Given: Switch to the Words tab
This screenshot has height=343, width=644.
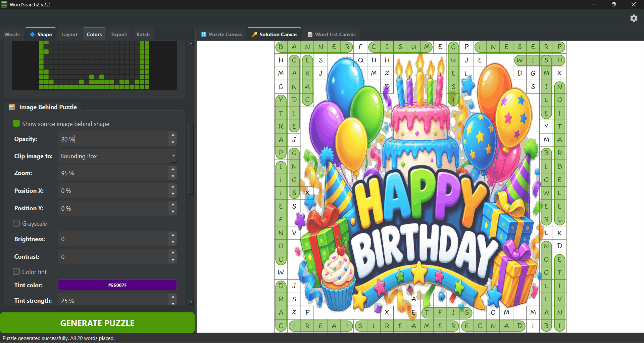Looking at the screenshot, I should click(x=12, y=34).
